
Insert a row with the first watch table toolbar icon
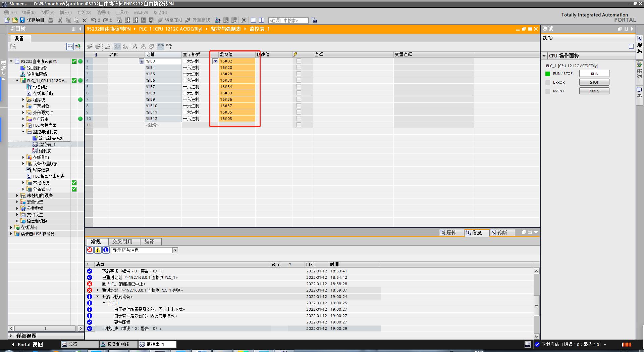[90, 47]
